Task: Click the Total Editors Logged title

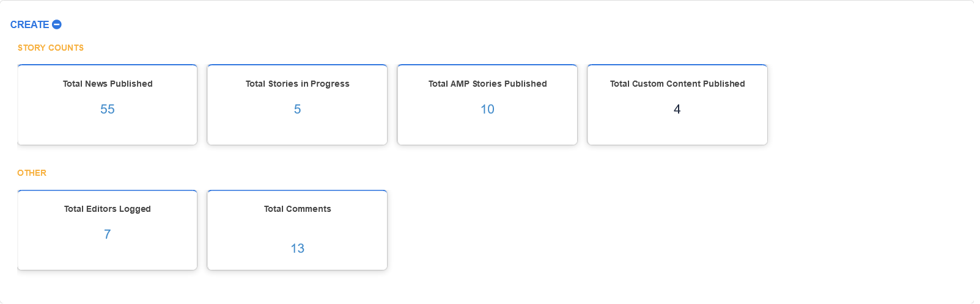Action: tap(108, 209)
